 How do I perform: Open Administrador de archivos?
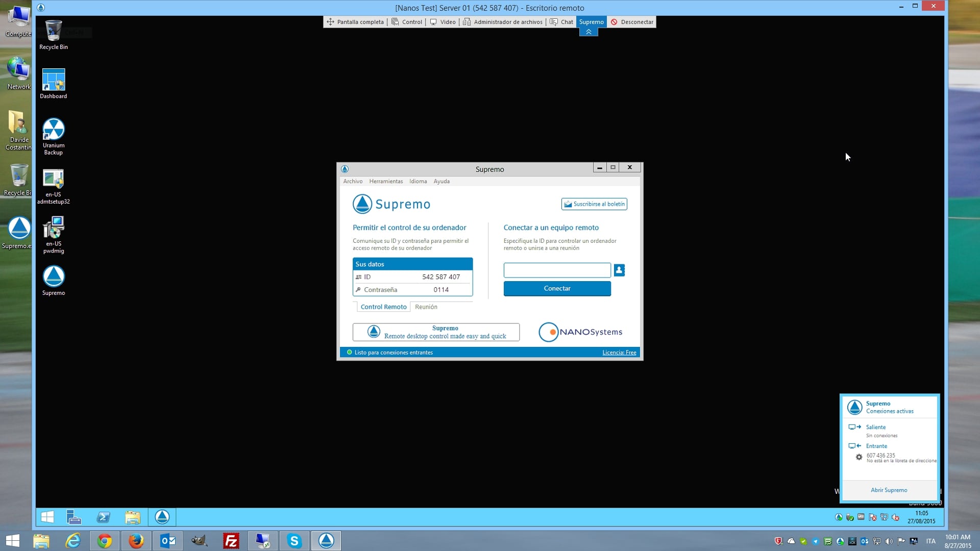pos(503,22)
